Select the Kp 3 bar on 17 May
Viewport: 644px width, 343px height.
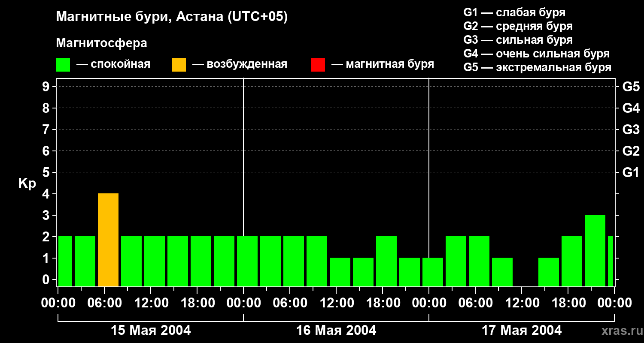click(x=595, y=251)
